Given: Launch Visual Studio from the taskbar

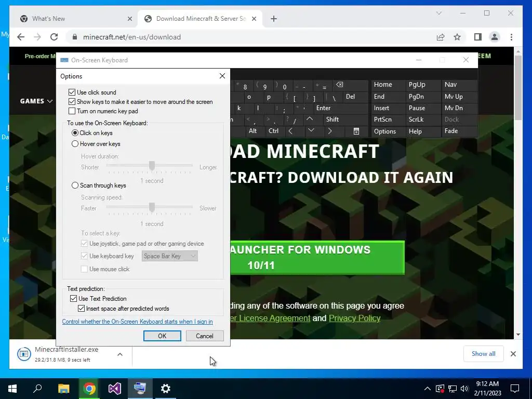Looking at the screenshot, I should point(115,389).
